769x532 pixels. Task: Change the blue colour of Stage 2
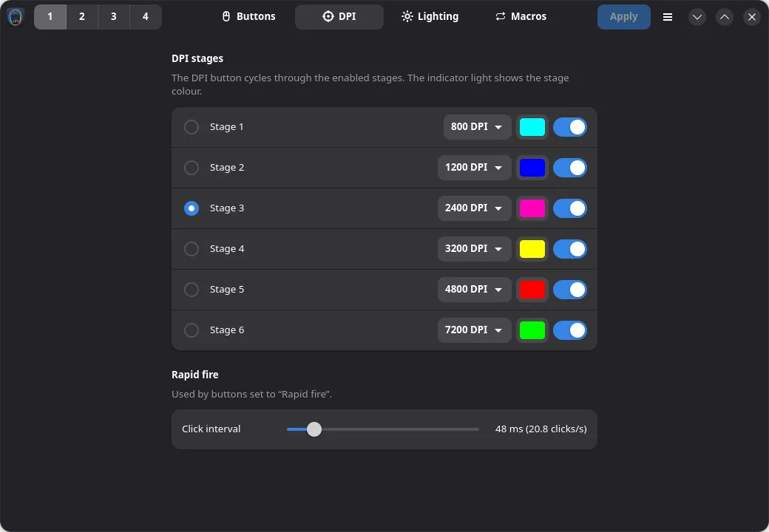[532, 168]
